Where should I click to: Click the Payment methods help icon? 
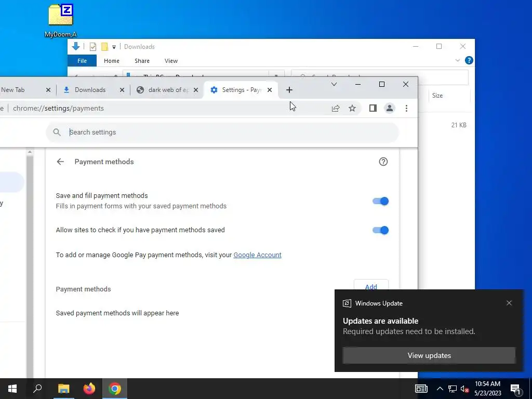tap(383, 162)
